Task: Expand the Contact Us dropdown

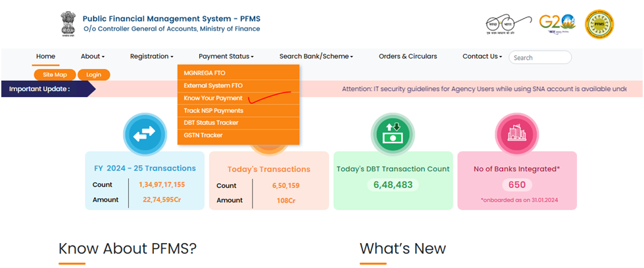Action: [482, 56]
